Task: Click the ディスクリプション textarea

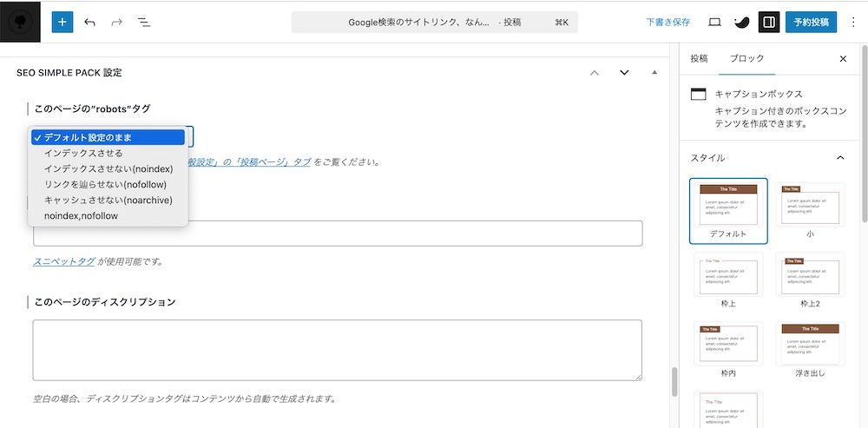Action: coord(338,350)
